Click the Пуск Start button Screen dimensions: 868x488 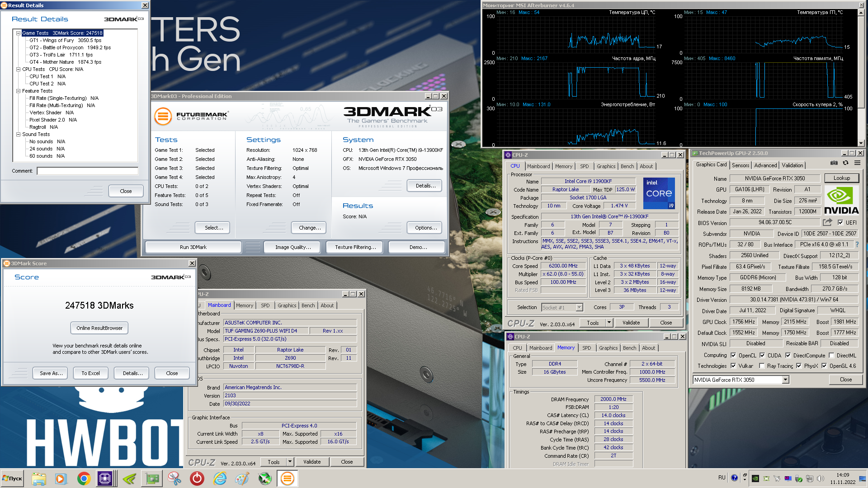coord(13,479)
